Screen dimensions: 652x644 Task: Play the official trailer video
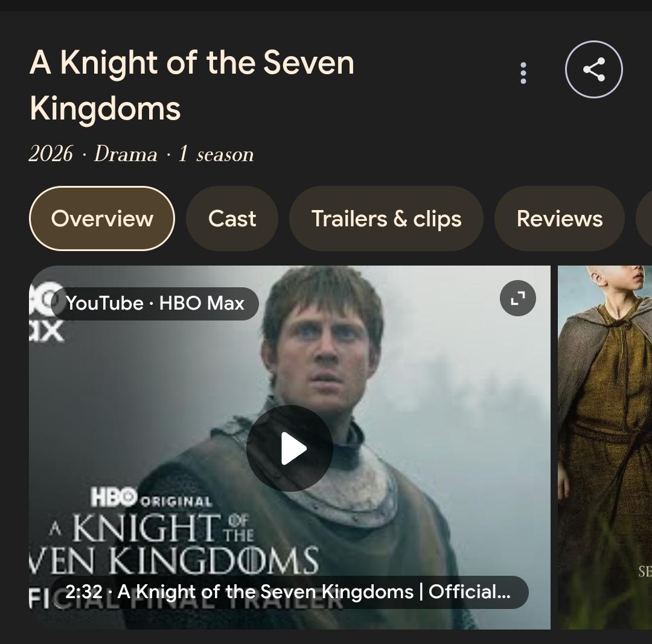pos(290,448)
